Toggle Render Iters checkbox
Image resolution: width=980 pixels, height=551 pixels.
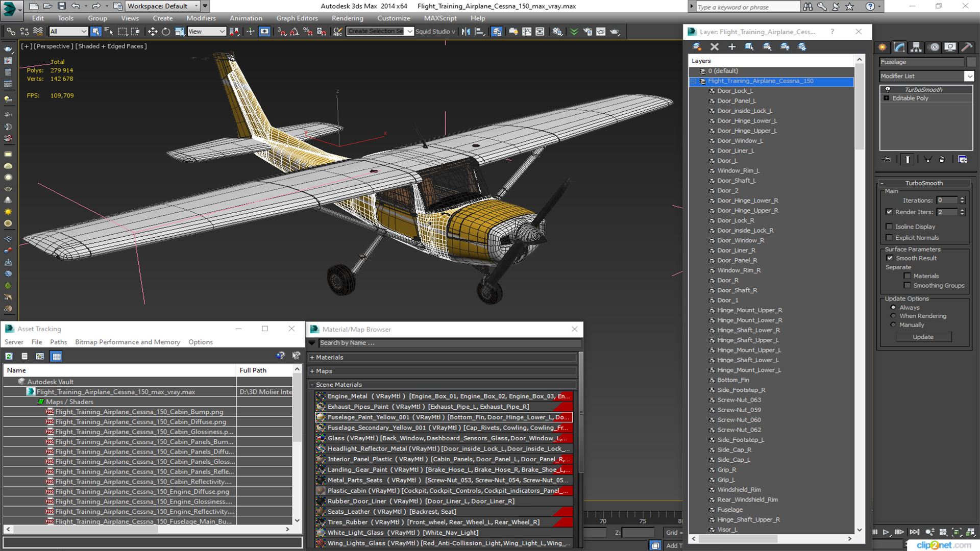(x=889, y=212)
